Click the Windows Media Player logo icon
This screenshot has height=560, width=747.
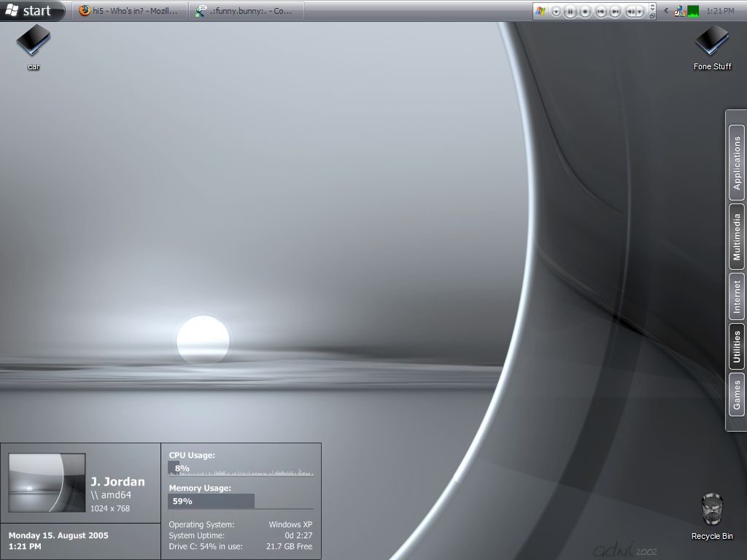[x=541, y=11]
